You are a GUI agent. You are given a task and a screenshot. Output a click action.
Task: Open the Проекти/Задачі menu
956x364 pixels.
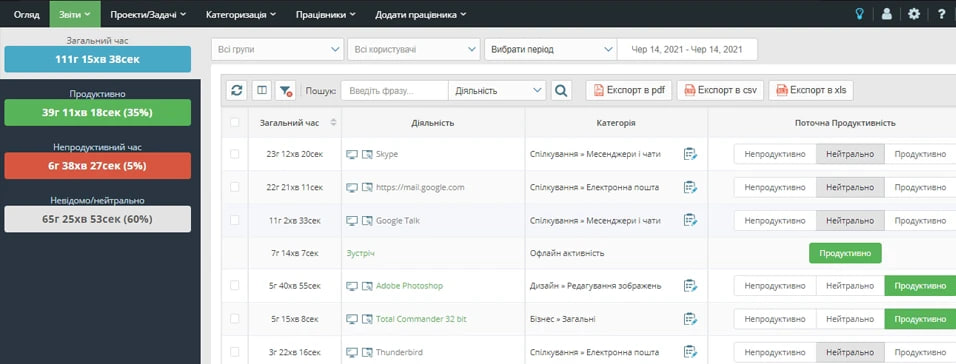(148, 14)
